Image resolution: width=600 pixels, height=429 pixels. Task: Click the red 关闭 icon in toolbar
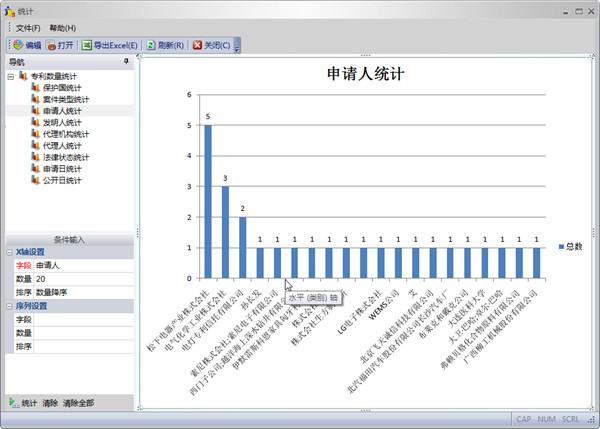pos(197,45)
